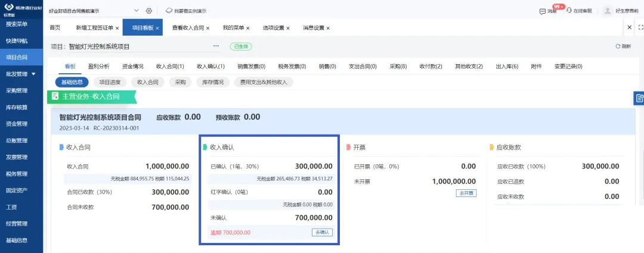Click the close-all-tabs X icon

click(630, 27)
